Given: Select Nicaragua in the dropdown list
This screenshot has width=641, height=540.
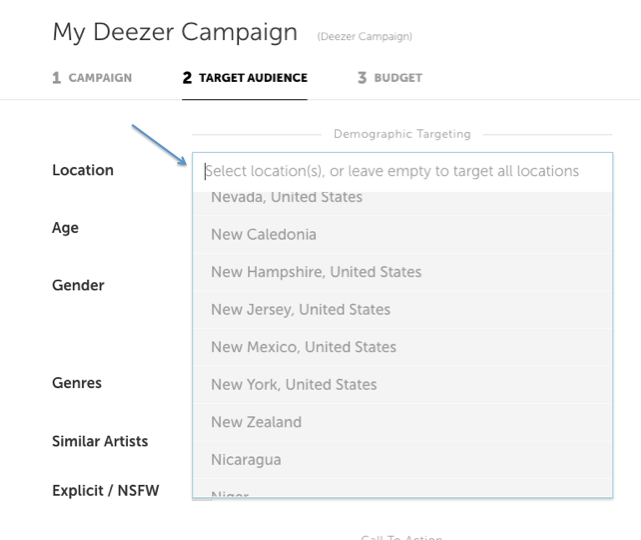Looking at the screenshot, I should 402,460.
